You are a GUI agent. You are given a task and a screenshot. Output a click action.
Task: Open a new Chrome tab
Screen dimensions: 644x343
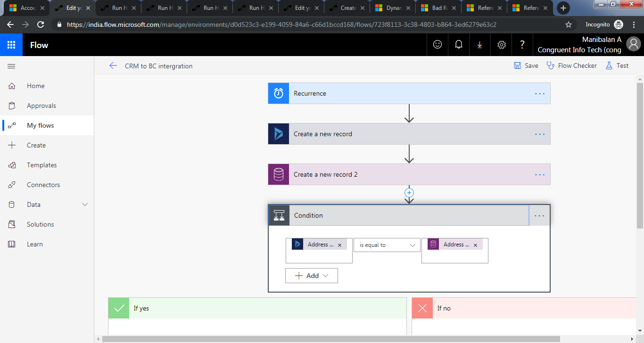[563, 8]
